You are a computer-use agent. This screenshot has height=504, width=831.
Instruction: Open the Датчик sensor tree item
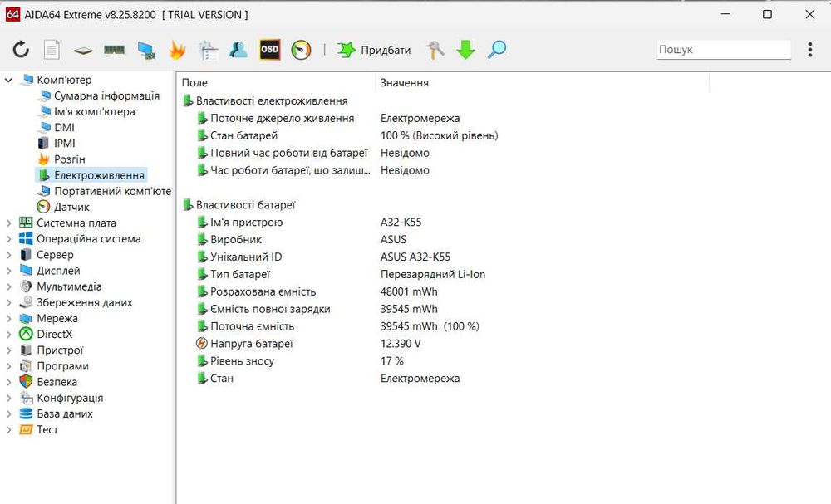[x=71, y=207]
